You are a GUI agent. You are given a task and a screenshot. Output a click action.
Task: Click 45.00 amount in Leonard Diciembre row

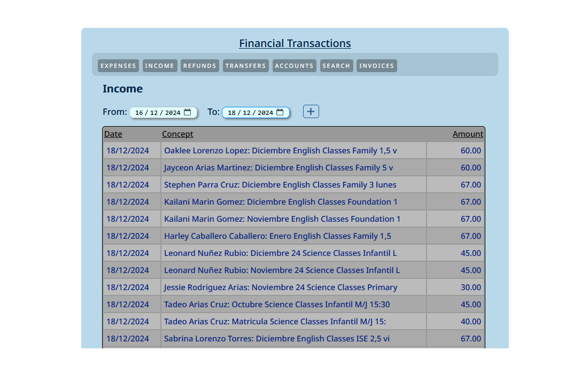(471, 253)
